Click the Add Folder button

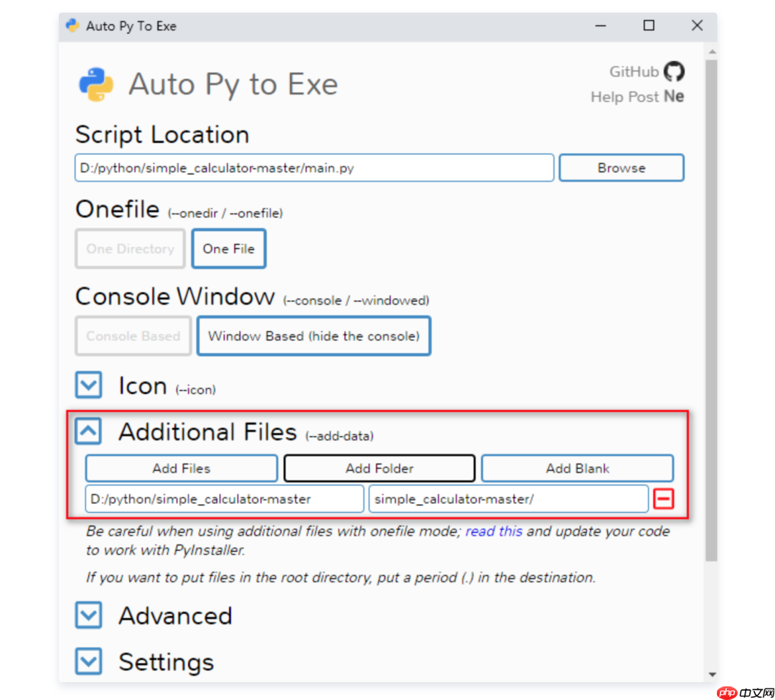coord(379,467)
